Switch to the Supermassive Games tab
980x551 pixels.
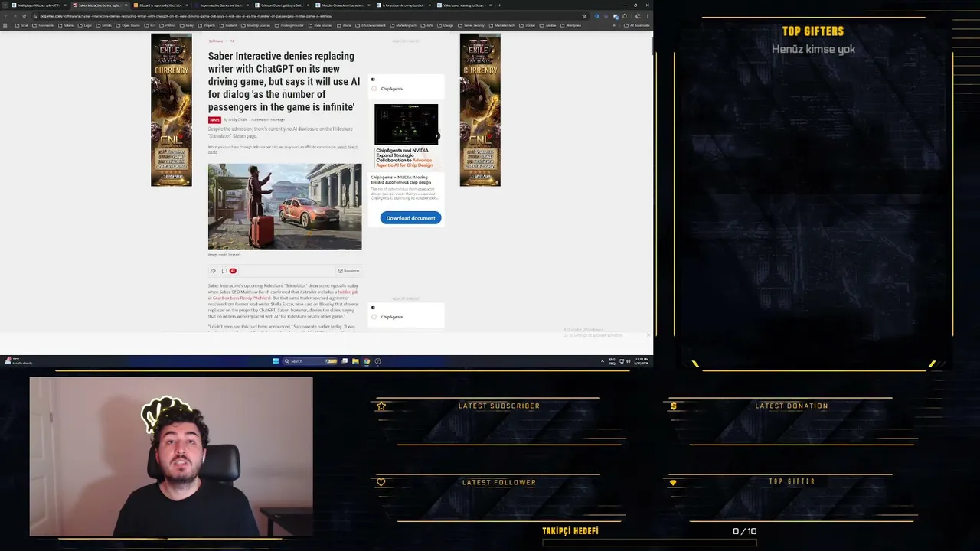221,5
